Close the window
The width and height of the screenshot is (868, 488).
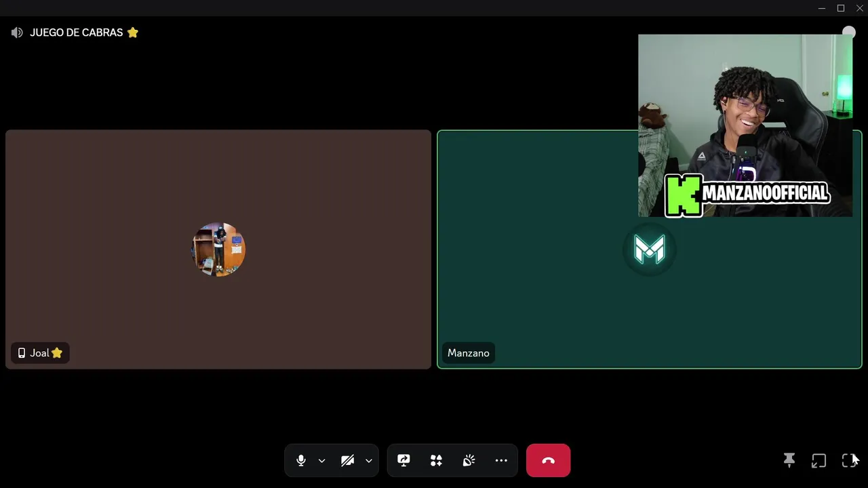point(860,8)
